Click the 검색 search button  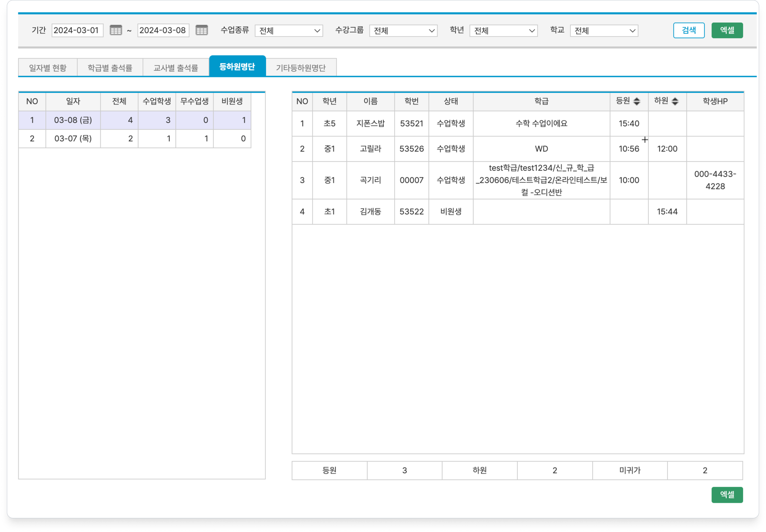coord(689,30)
